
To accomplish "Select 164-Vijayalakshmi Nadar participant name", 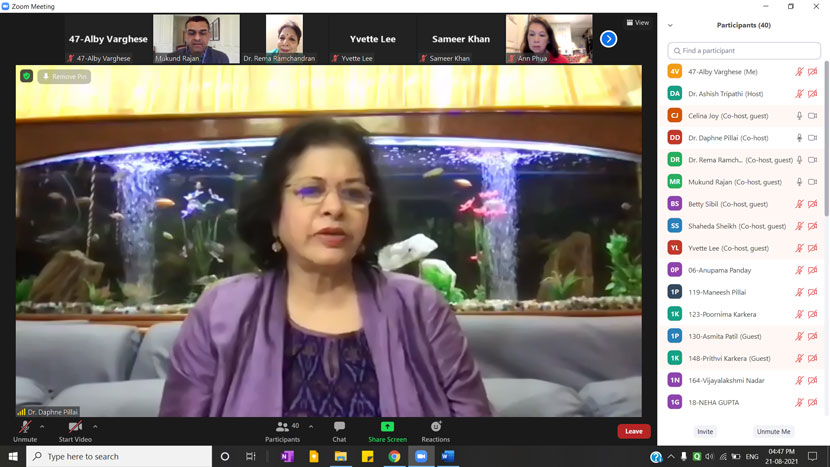I will click(x=726, y=381).
